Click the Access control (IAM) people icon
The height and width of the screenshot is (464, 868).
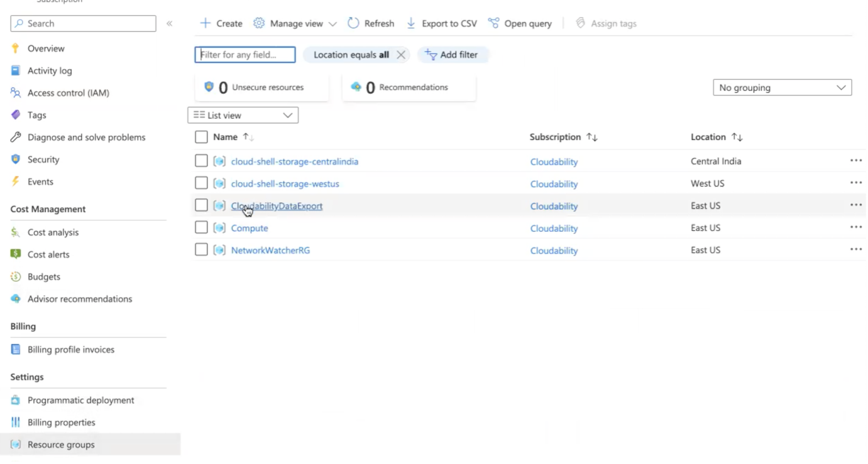tap(16, 93)
